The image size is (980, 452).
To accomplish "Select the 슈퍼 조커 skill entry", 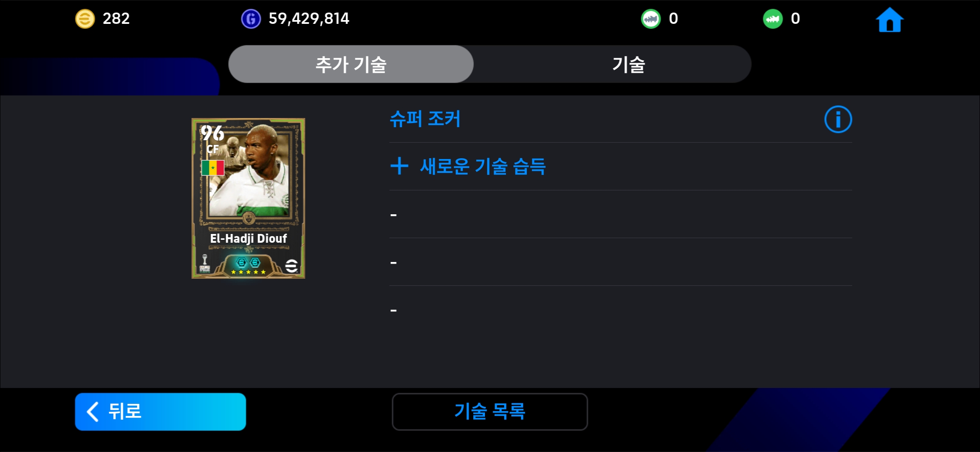I will tap(425, 119).
